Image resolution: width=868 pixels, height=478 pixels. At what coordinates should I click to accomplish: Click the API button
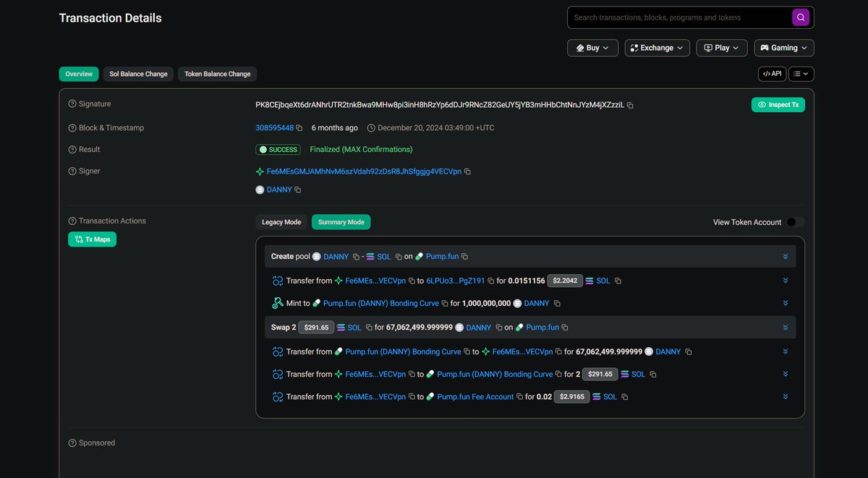(x=773, y=74)
